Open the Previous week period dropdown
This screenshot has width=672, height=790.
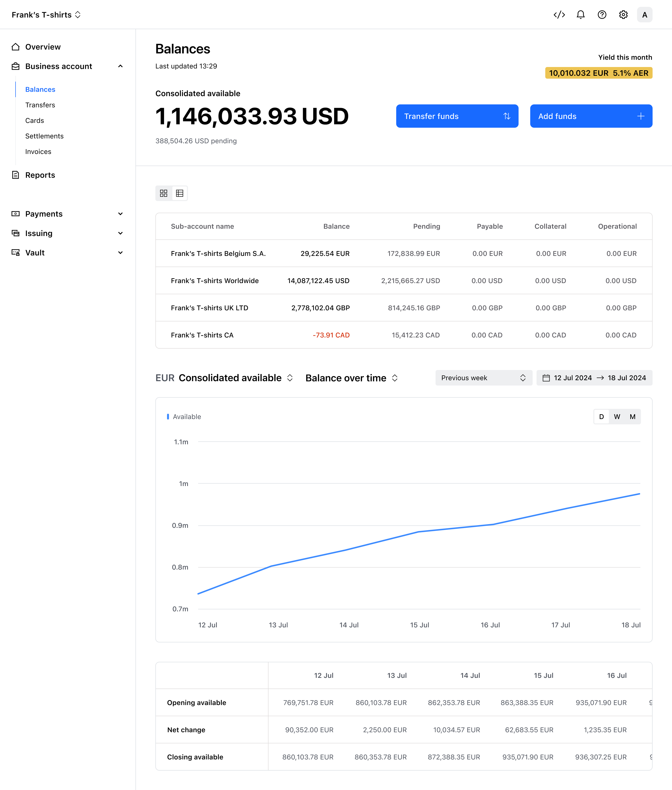(x=484, y=378)
